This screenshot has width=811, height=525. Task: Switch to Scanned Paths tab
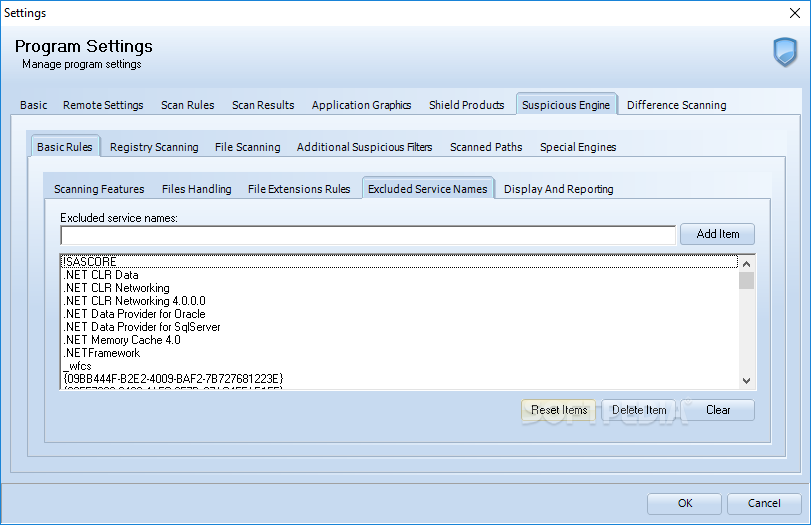coord(486,147)
